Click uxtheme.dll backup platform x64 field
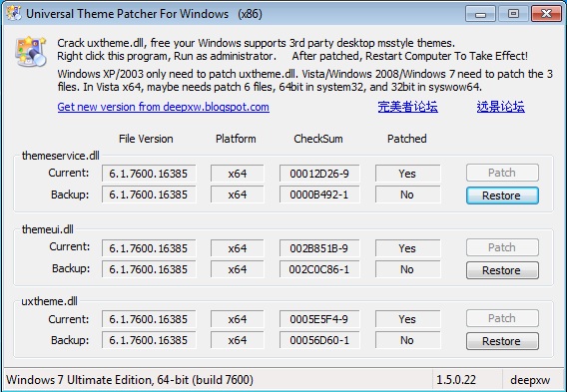The width and height of the screenshot is (567, 392). 238,340
